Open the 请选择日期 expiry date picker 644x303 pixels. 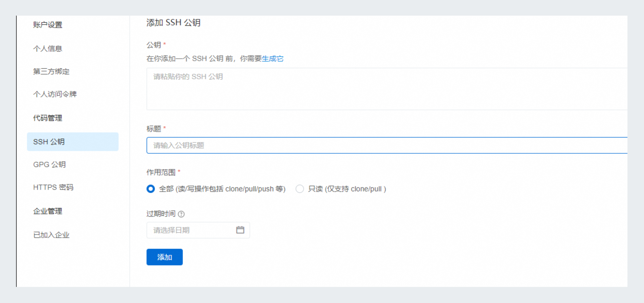click(198, 230)
